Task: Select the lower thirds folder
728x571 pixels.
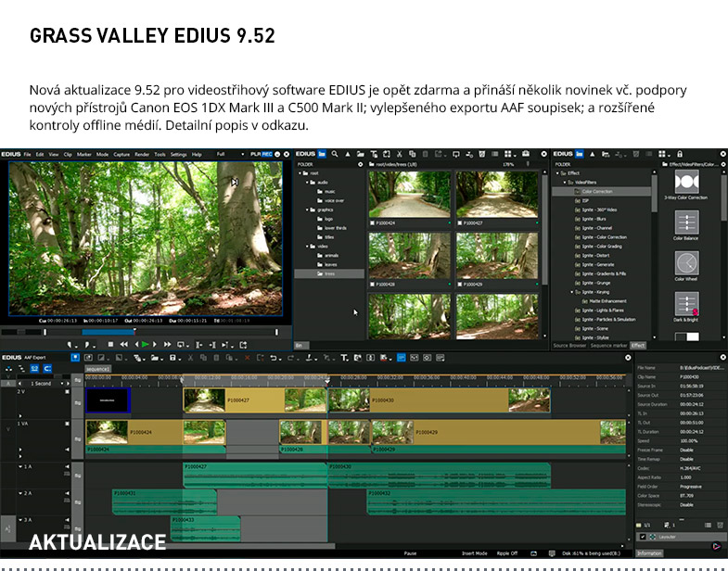Action: pyautogui.click(x=331, y=228)
